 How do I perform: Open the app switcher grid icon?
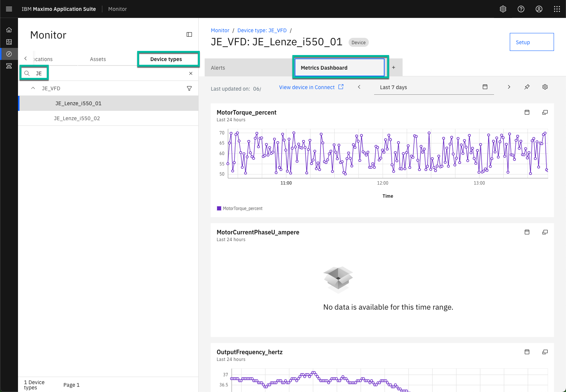pos(557,9)
